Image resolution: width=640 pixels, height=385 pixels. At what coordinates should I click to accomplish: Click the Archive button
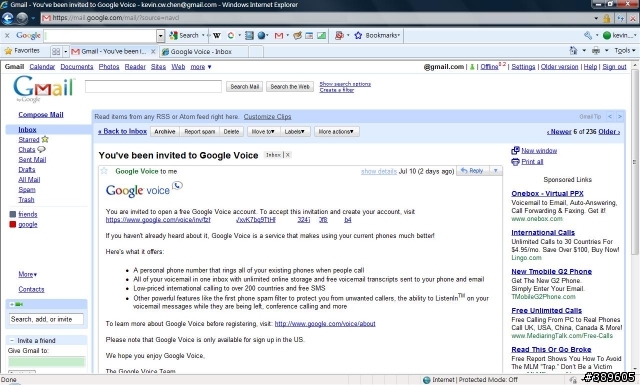pyautogui.click(x=164, y=131)
